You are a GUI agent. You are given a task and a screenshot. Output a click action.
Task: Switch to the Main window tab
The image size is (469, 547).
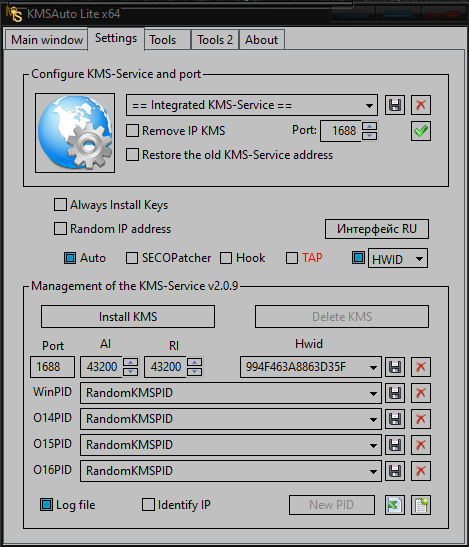tap(46, 40)
